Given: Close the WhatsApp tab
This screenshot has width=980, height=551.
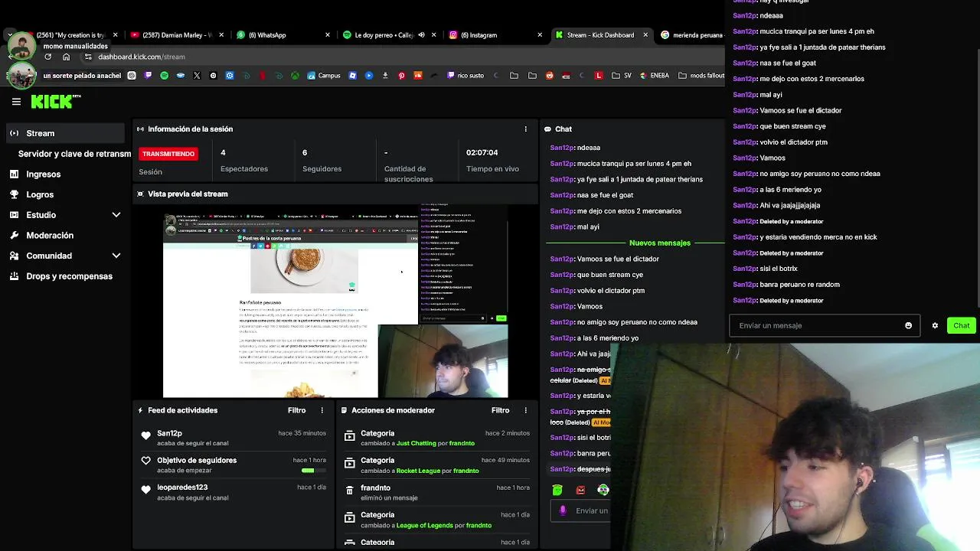Looking at the screenshot, I should [328, 34].
